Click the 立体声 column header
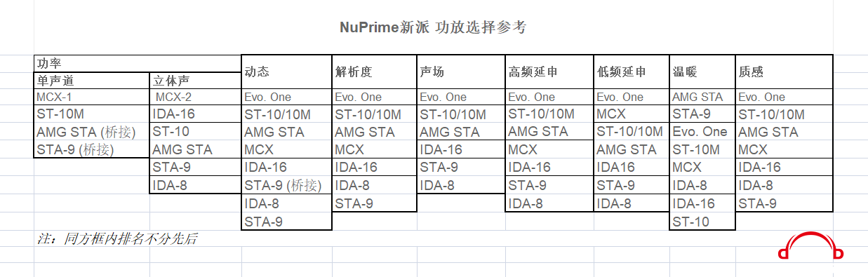 tap(195, 80)
